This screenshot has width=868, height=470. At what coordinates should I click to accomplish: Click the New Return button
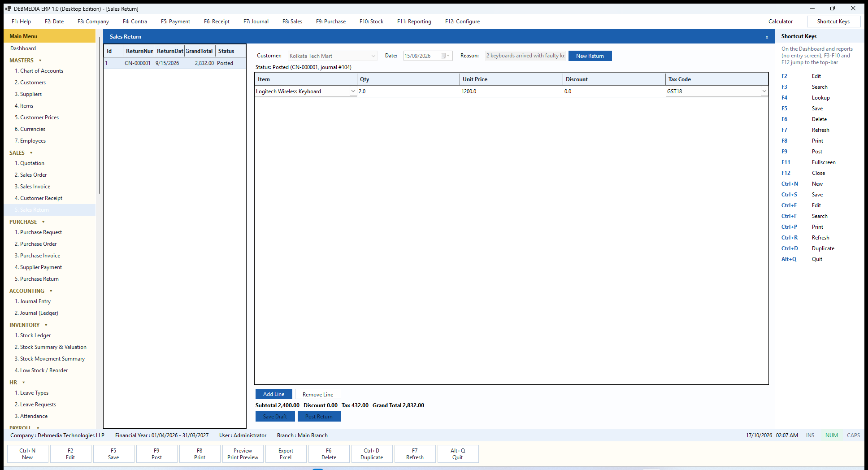tap(590, 56)
